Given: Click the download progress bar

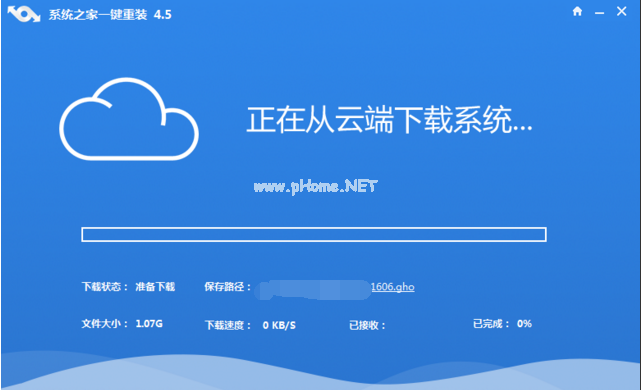Looking at the screenshot, I should click(x=314, y=234).
